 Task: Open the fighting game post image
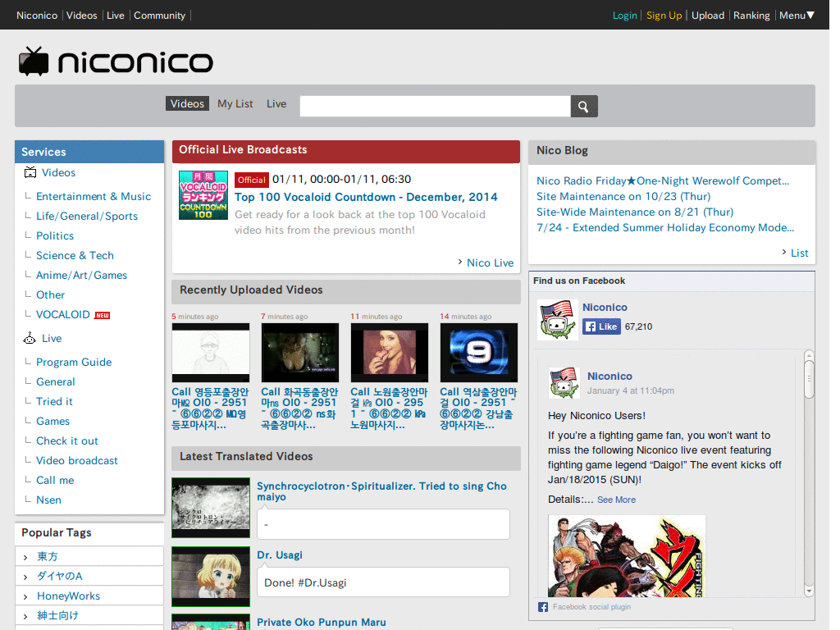point(627,556)
